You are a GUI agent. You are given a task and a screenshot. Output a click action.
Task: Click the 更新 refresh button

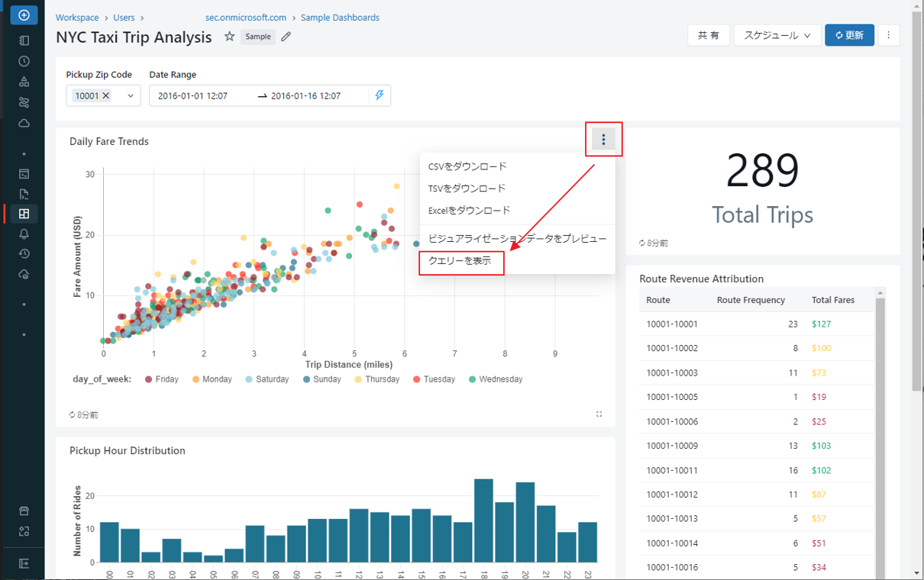849,35
